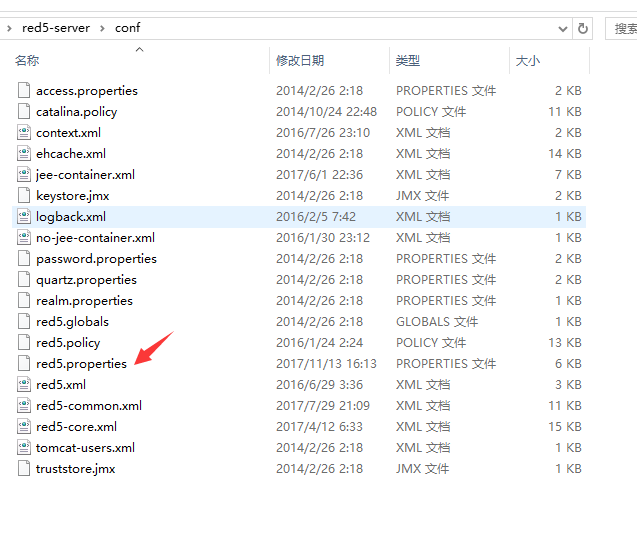637x547 pixels.
Task: Select the file name red5.globals
Action: click(72, 322)
